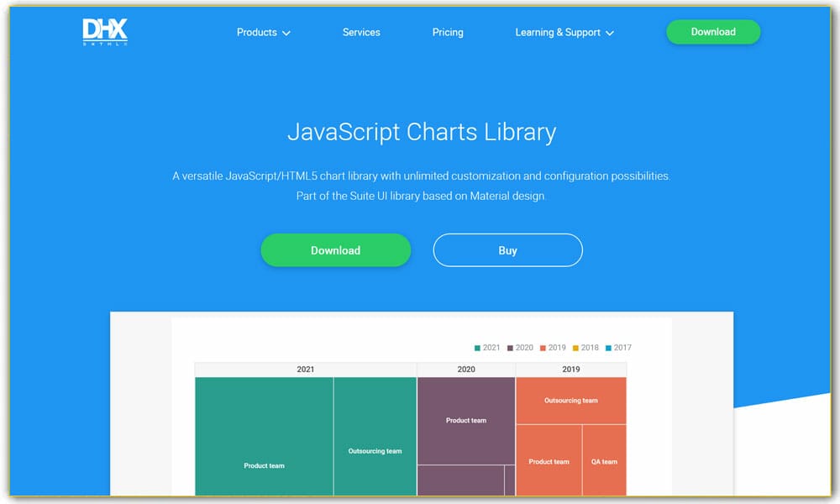
Task: Click the orange QA team tile
Action: tap(604, 461)
